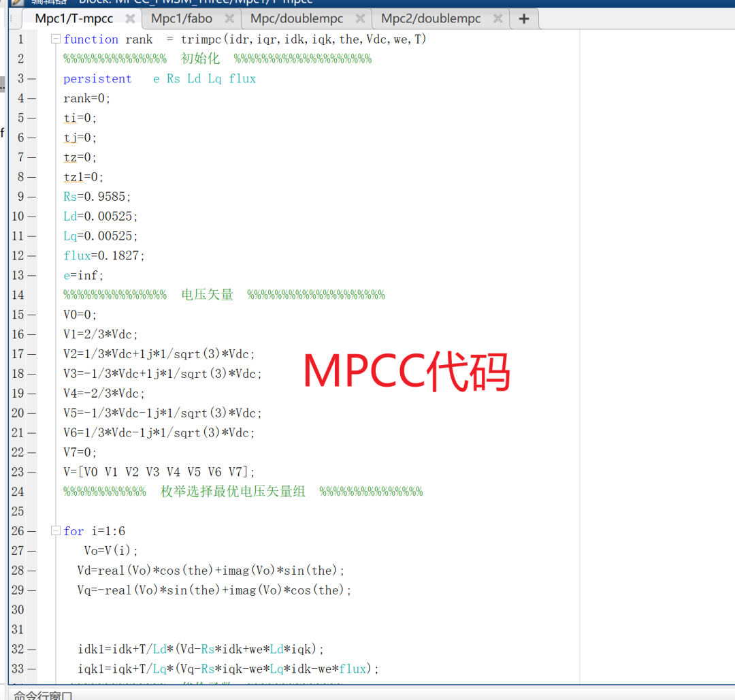Click the 命令行窗口 panel title
The width and height of the screenshot is (735, 700).
pyautogui.click(x=43, y=696)
